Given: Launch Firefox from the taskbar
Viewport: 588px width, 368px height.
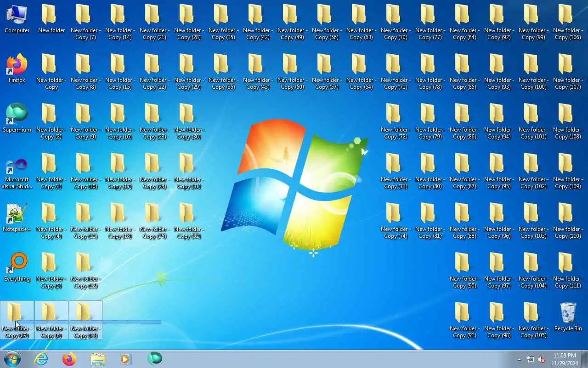Looking at the screenshot, I should pyautogui.click(x=69, y=359).
